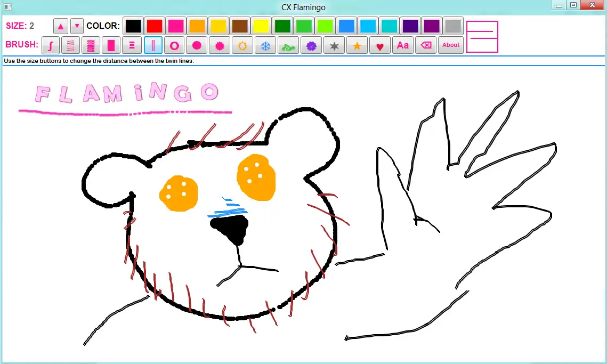
Task: Minimize the CX Flamingo window
Action: (559, 5)
